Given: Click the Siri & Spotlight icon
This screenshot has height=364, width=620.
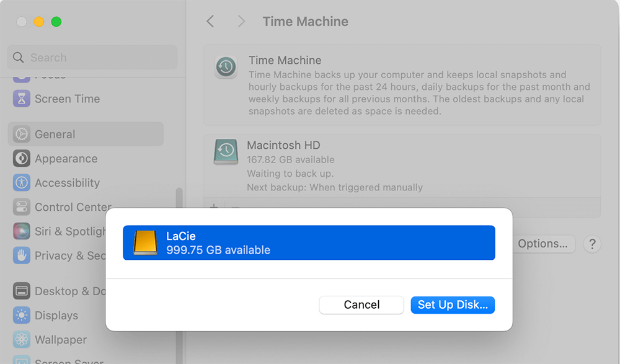Looking at the screenshot, I should tap(22, 231).
